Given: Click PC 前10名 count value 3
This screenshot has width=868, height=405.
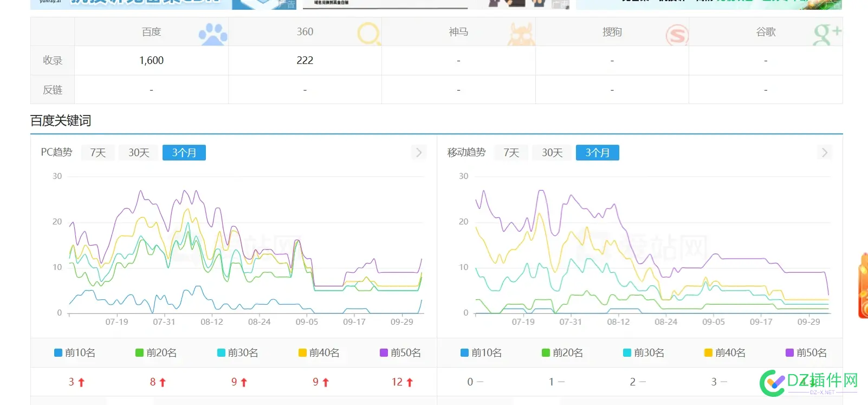Looking at the screenshot, I should 71,382.
